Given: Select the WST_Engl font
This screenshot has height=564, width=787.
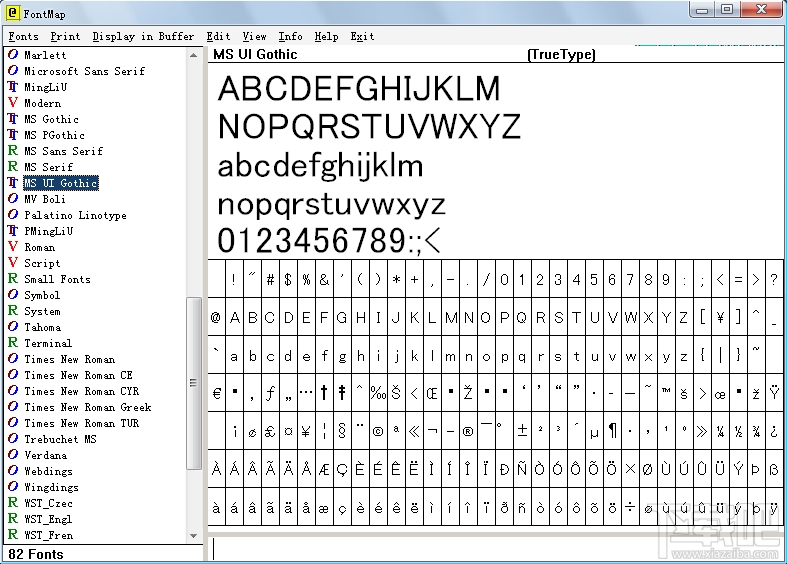Looking at the screenshot, I should tap(48, 519).
